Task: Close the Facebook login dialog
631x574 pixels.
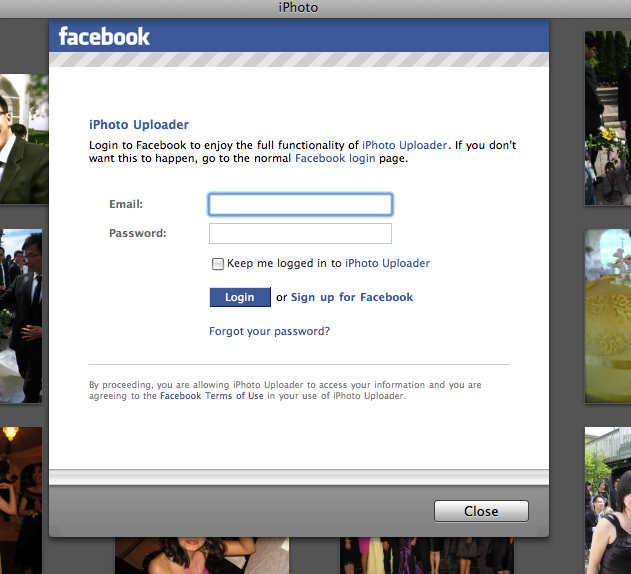Action: tap(481, 511)
